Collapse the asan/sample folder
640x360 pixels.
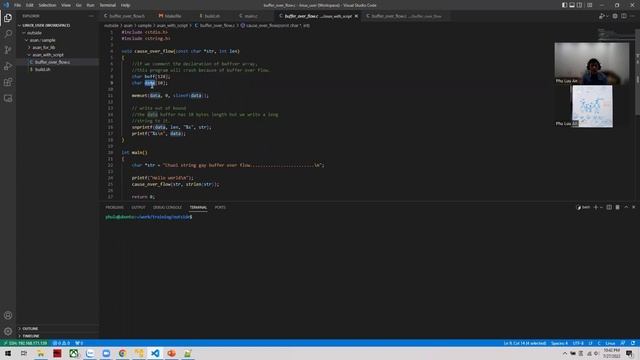57,40
